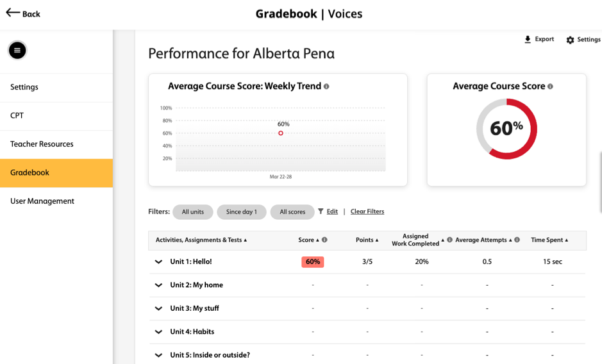Click the info icon next to Score column
The image size is (602, 364).
(x=324, y=240)
